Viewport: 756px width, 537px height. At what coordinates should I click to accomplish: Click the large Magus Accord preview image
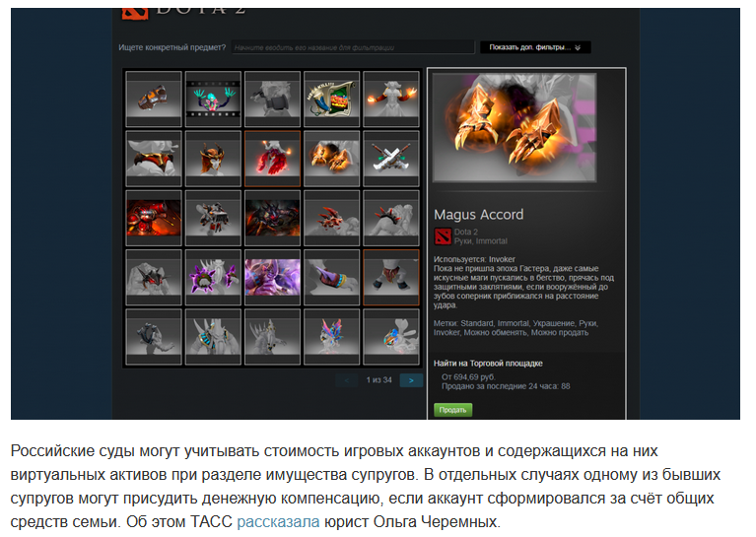(x=515, y=128)
